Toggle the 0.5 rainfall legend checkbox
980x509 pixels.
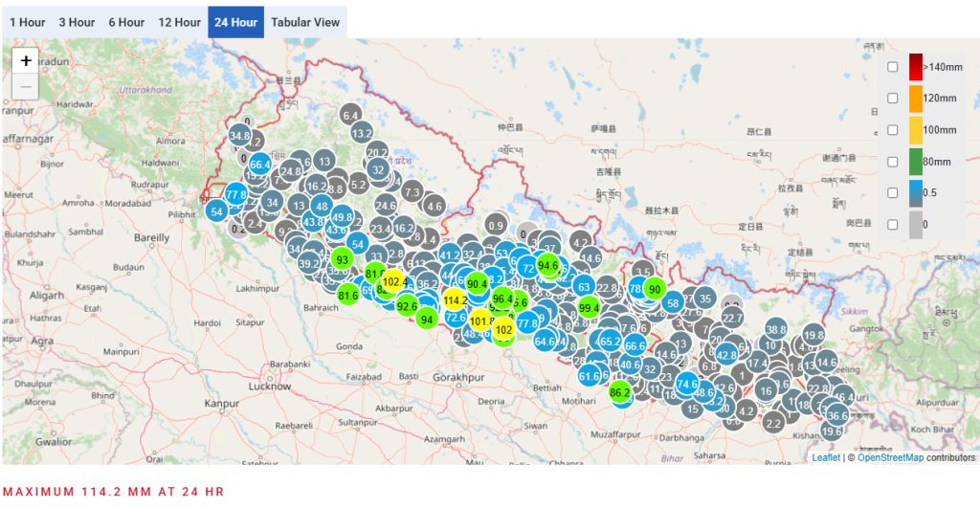coord(892,193)
